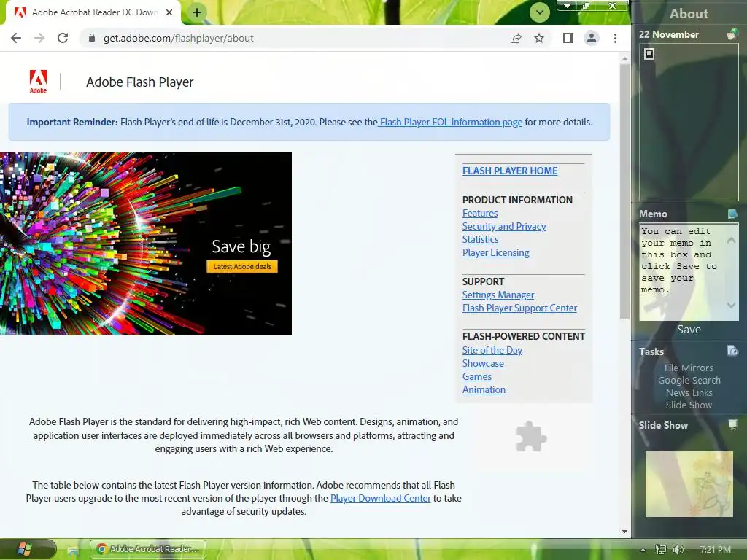Click the address bar URL

click(178, 38)
